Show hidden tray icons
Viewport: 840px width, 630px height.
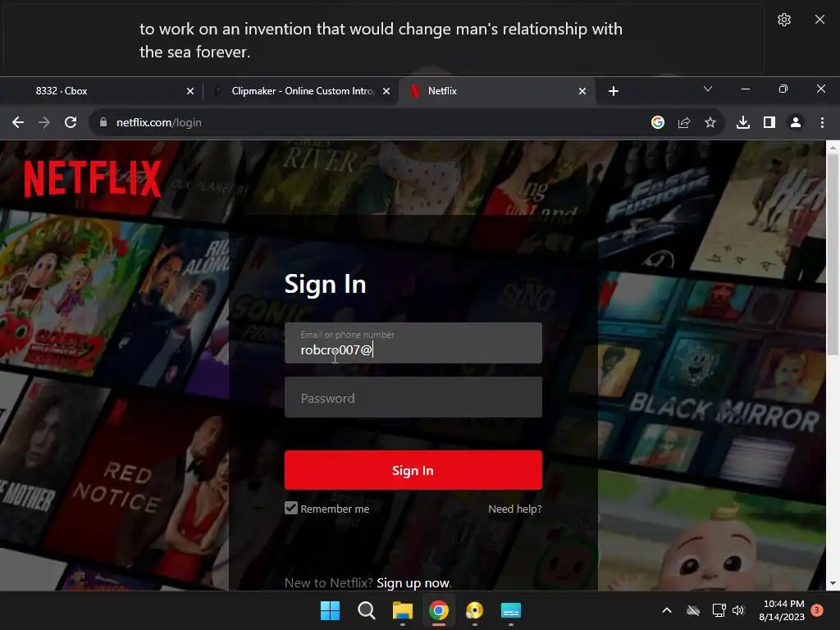(667, 610)
